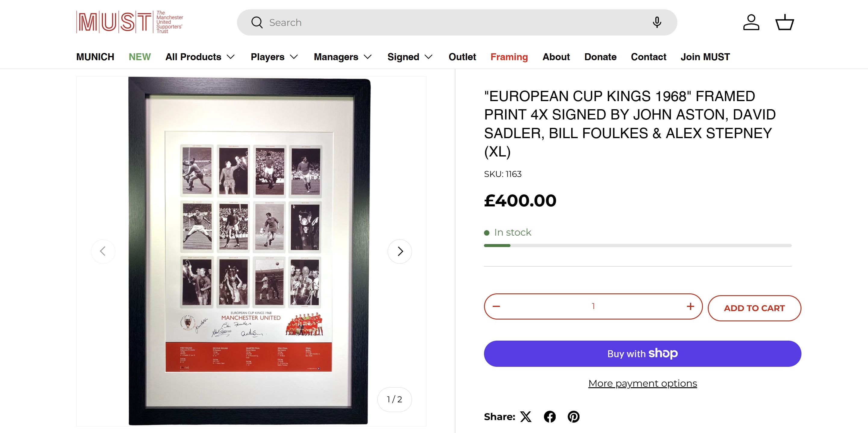This screenshot has width=868, height=433.
Task: Expand the Players menu dropdown
Action: tap(274, 57)
